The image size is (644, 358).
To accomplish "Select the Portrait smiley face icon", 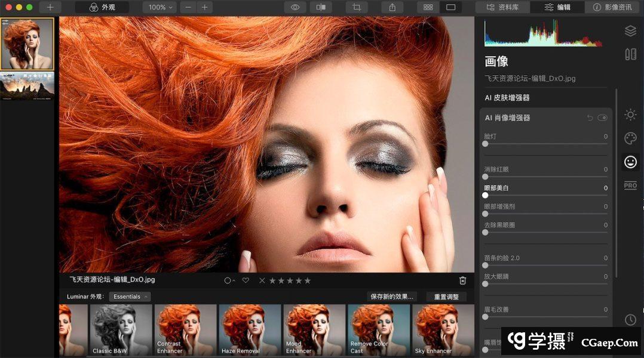I will pos(630,162).
